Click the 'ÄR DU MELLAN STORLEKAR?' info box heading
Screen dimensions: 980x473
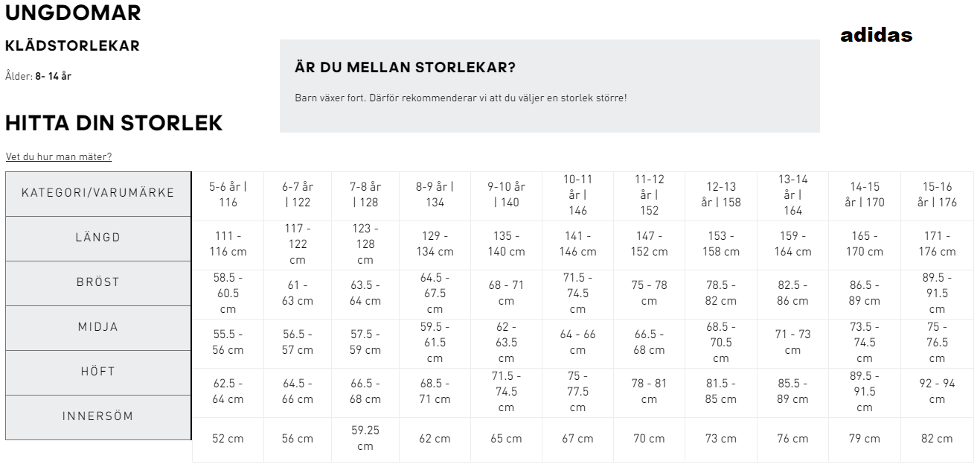(x=406, y=68)
